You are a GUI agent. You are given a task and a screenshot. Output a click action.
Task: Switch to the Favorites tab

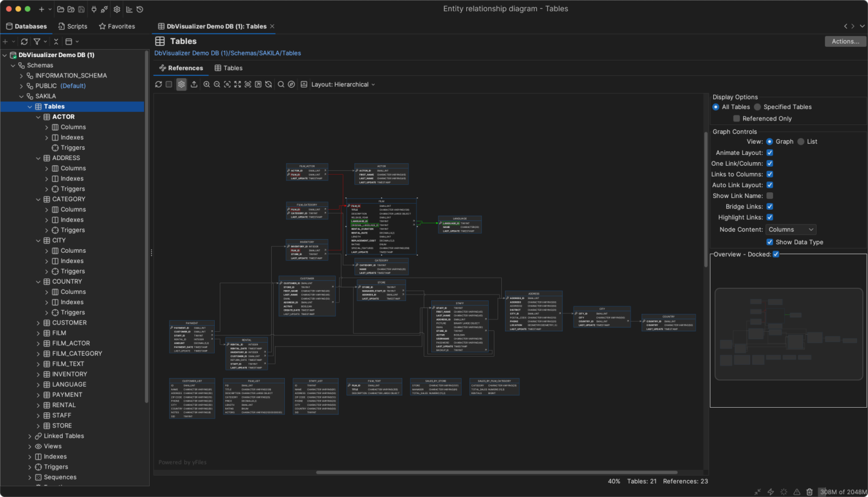pyautogui.click(x=117, y=26)
